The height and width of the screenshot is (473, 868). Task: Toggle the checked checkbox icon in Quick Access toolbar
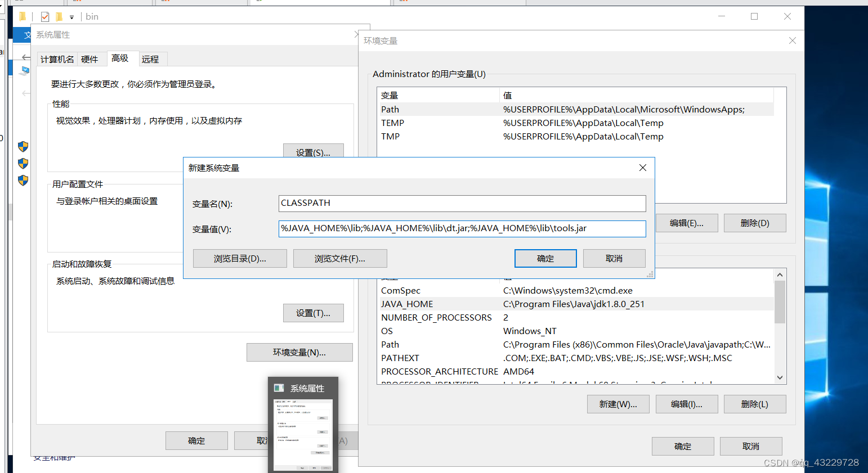tap(44, 16)
